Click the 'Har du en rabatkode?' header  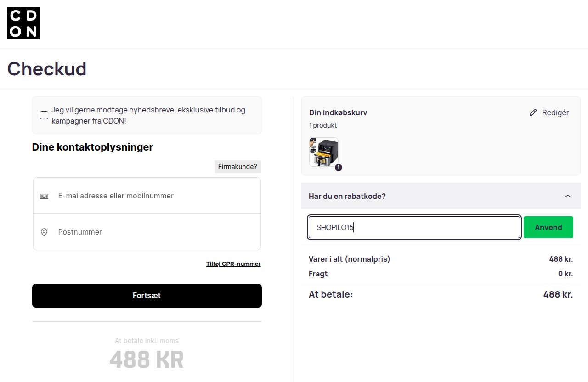pos(441,196)
